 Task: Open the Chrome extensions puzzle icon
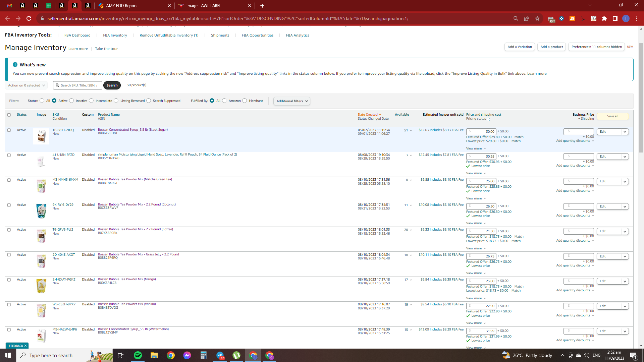point(604,18)
